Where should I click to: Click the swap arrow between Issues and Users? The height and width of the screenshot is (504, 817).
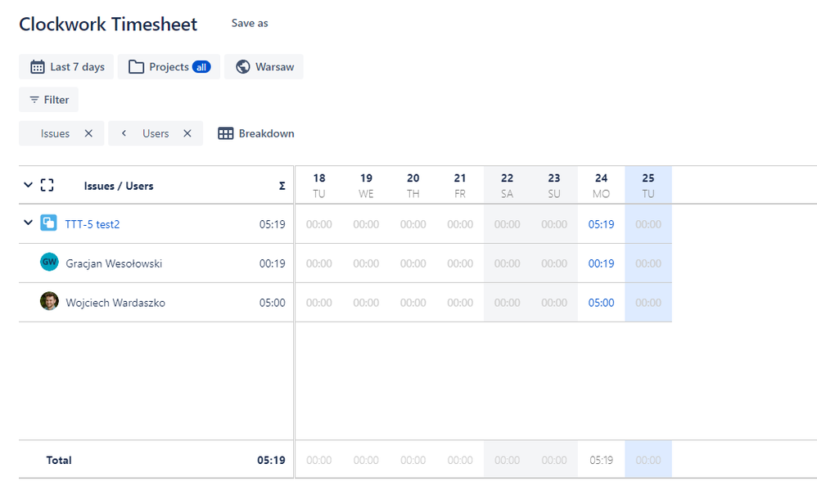pos(123,133)
